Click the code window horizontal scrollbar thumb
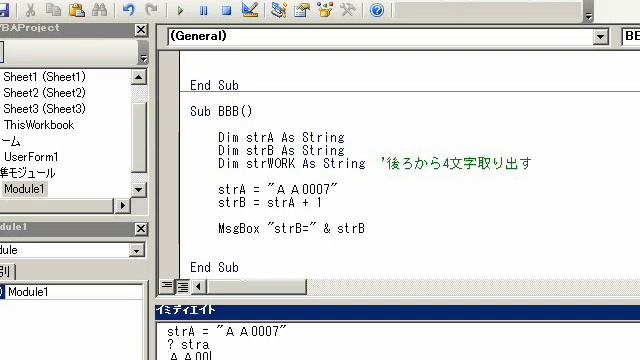Image resolution: width=640 pixels, height=360 pixels. click(256, 287)
